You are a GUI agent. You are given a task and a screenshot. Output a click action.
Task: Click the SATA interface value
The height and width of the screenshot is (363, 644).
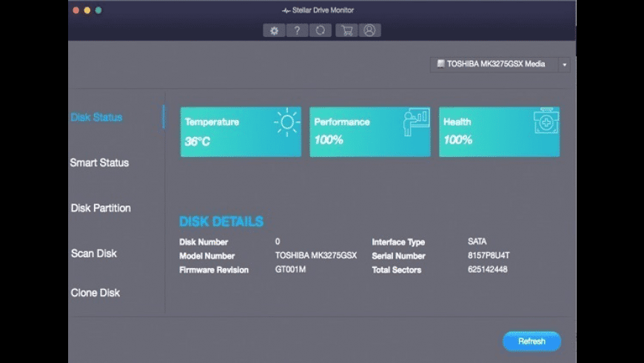[477, 242]
